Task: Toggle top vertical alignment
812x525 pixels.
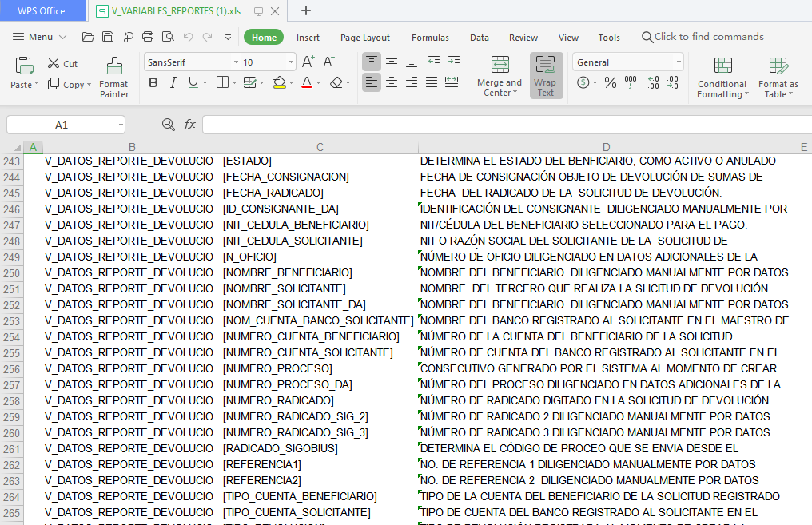Action: click(x=372, y=62)
